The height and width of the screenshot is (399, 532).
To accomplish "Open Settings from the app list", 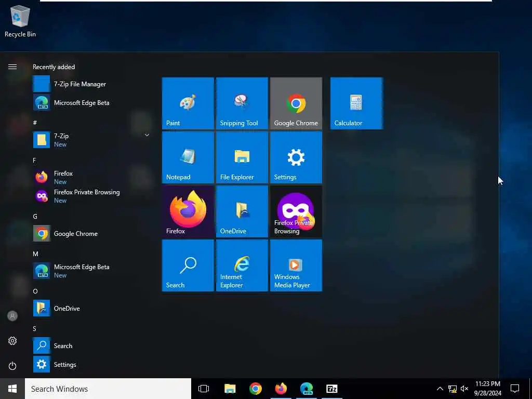I will coord(91,364).
